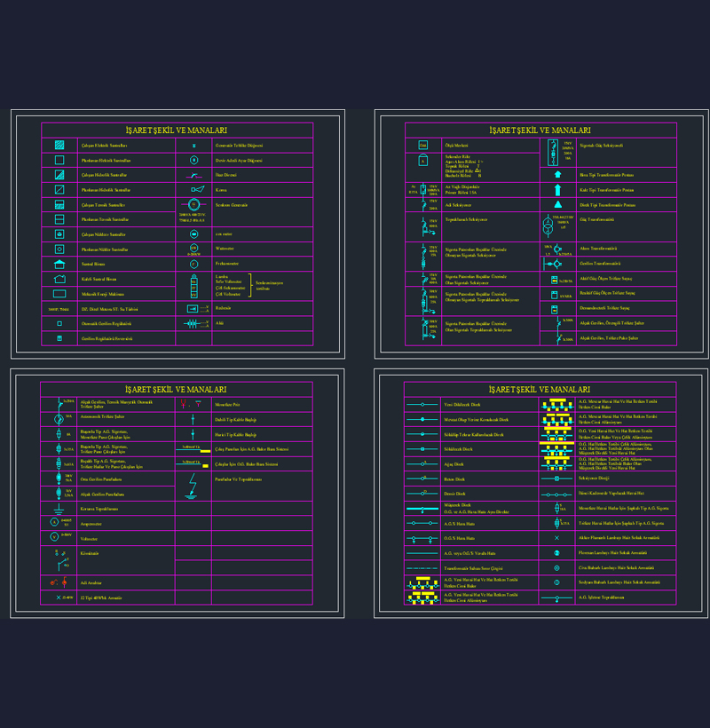Screen dimensions: 710x728
Task: Select the Wattmetre symbol
Action: [x=193, y=248]
